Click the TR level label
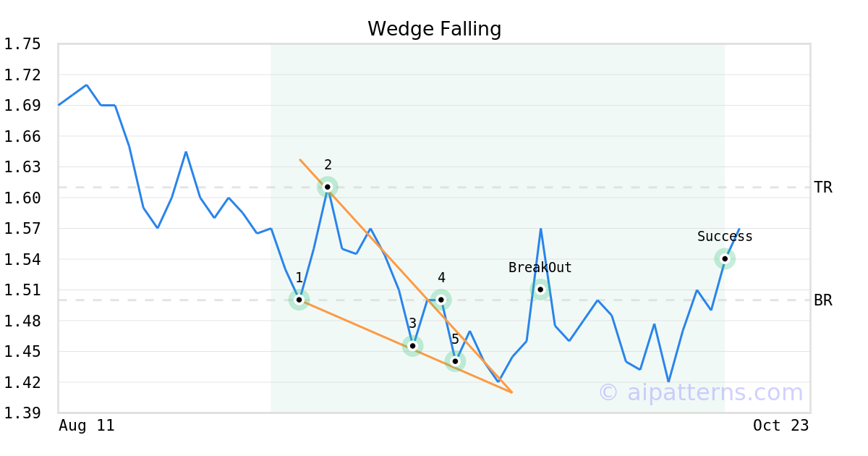The image size is (868, 456). [823, 187]
